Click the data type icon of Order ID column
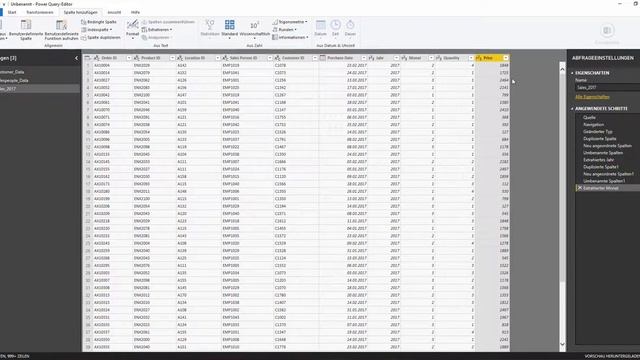The width and height of the screenshot is (640, 360). coord(97,58)
